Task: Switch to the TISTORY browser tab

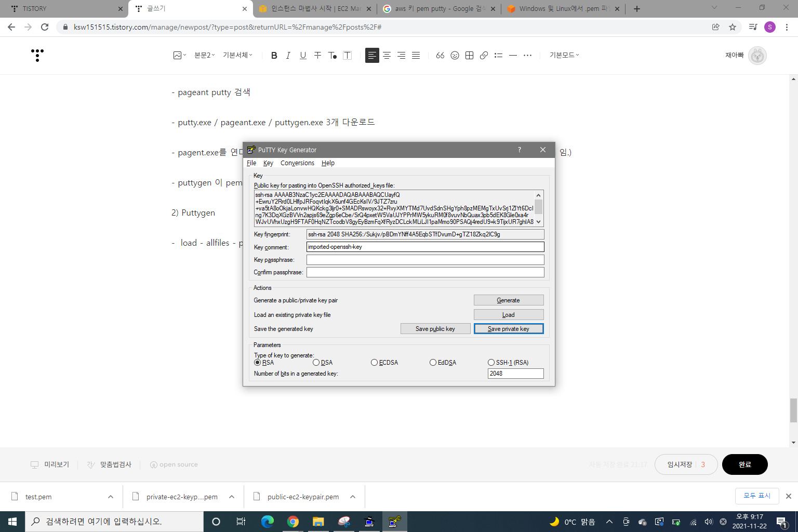Action: (62, 9)
